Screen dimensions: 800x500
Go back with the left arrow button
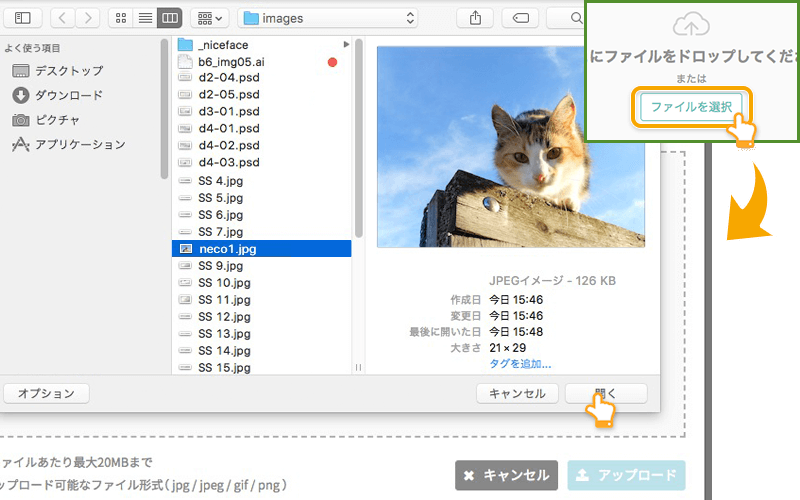[x=62, y=18]
